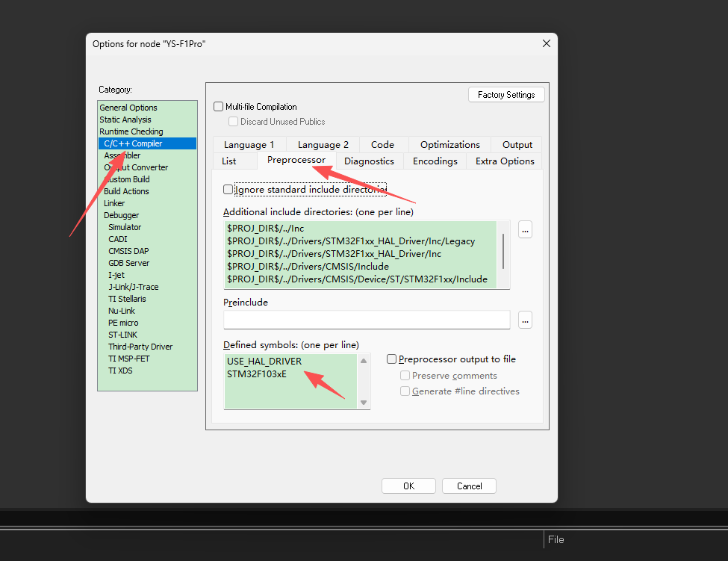Select PE micro entry

(x=147, y=323)
